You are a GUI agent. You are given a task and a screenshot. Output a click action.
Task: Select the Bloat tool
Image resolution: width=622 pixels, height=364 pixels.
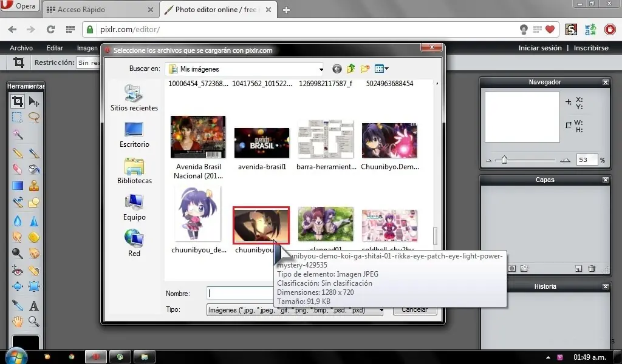point(18,286)
